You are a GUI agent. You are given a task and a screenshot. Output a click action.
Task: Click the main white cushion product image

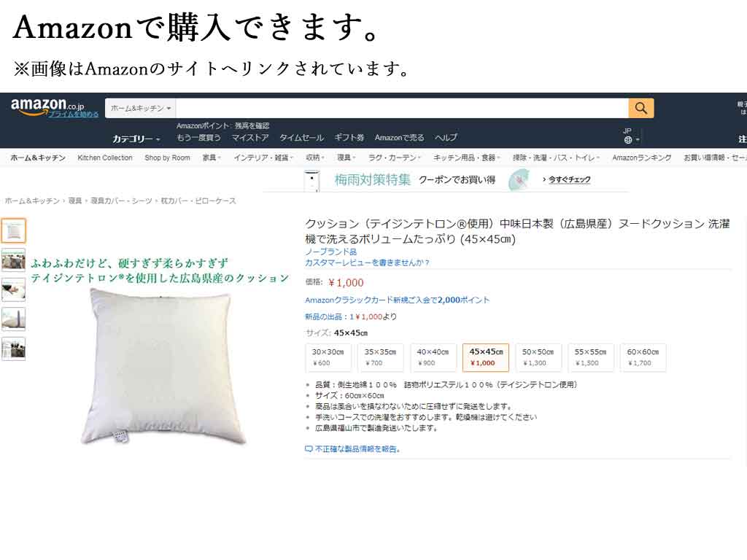point(163,367)
